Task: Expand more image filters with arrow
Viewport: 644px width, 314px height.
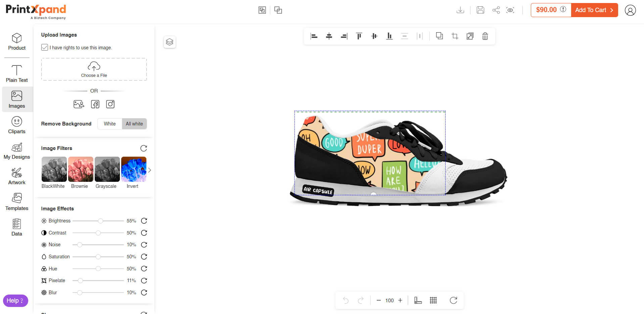Action: 150,170
